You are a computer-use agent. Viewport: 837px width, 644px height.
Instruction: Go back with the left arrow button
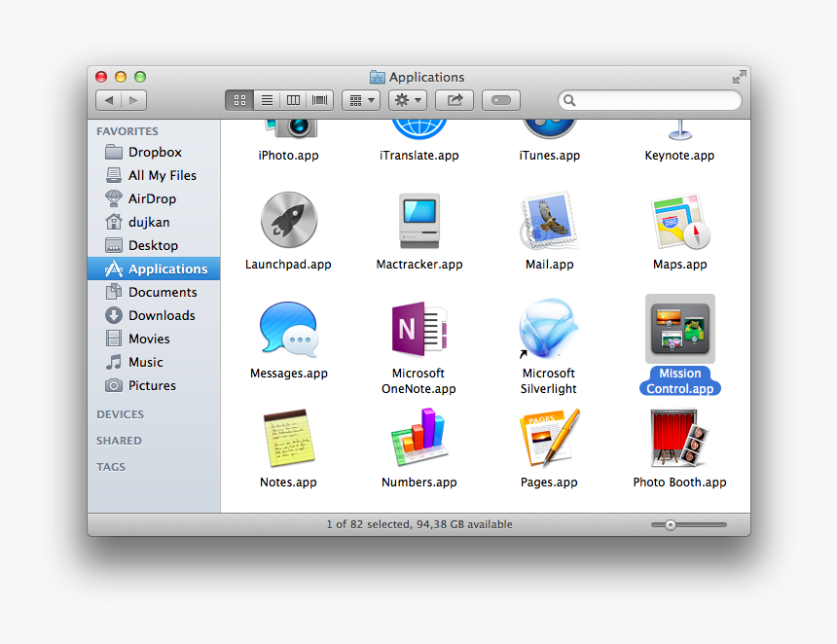tap(108, 100)
